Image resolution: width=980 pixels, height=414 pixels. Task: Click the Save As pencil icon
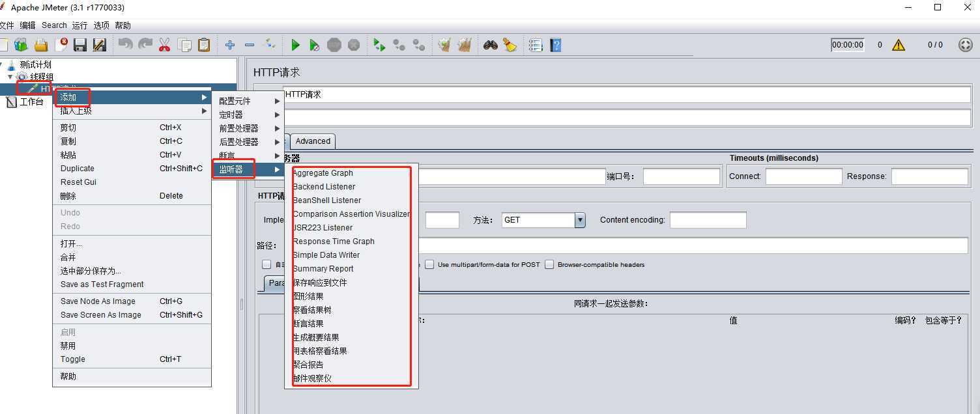point(99,45)
